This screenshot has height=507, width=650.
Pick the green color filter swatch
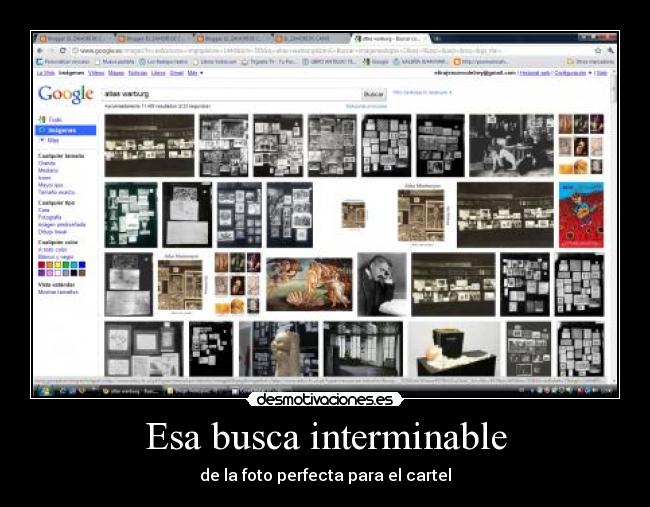(66, 265)
